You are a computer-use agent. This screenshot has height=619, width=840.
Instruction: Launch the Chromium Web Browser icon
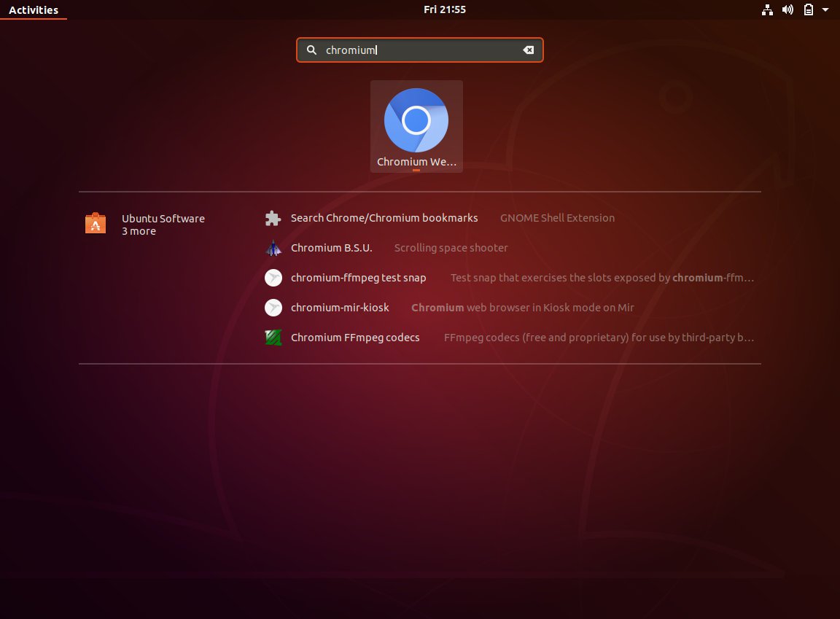click(x=416, y=120)
